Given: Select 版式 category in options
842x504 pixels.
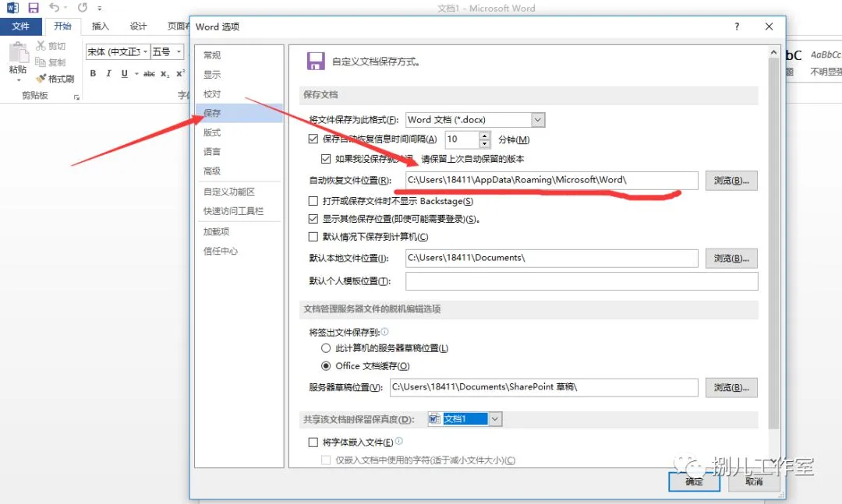Looking at the screenshot, I should [239, 132].
